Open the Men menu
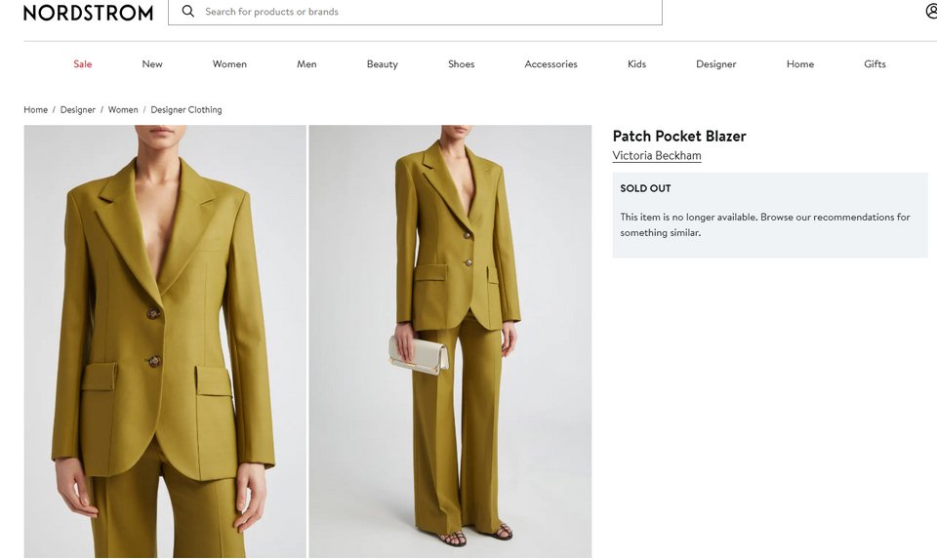937x560 pixels. coord(306,64)
